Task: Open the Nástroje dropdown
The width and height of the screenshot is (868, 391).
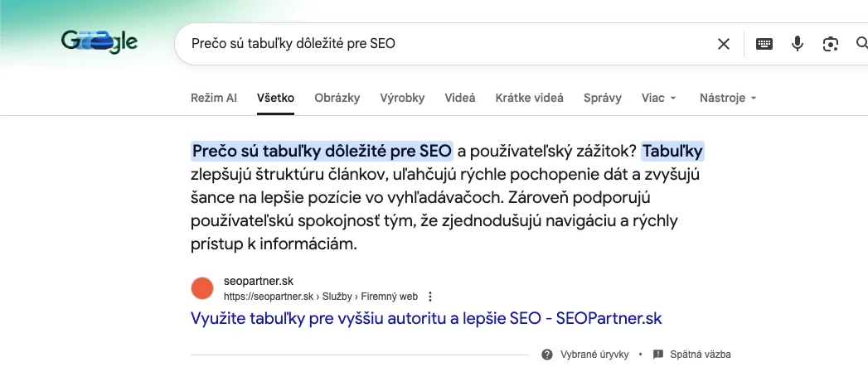Action: 728,98
